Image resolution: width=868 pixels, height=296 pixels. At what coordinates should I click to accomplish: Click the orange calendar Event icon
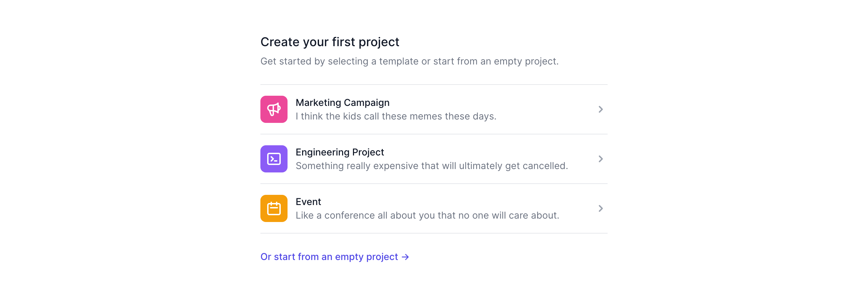point(274,208)
